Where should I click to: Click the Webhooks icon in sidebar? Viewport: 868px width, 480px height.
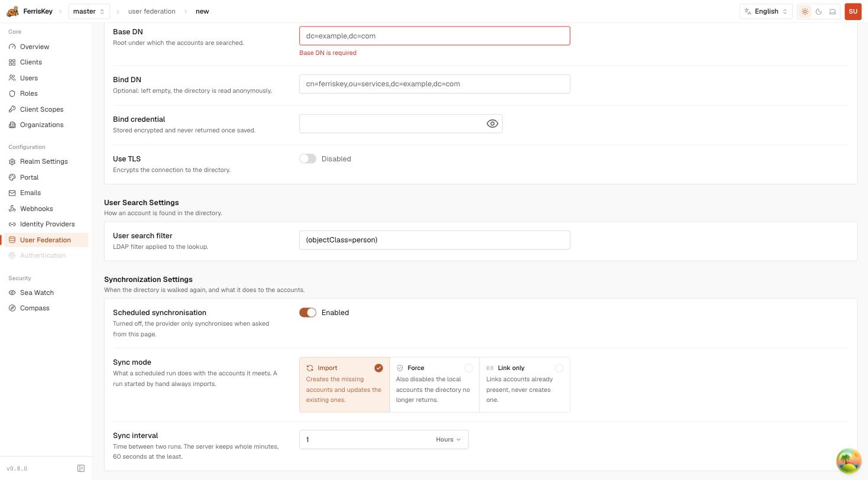12,209
